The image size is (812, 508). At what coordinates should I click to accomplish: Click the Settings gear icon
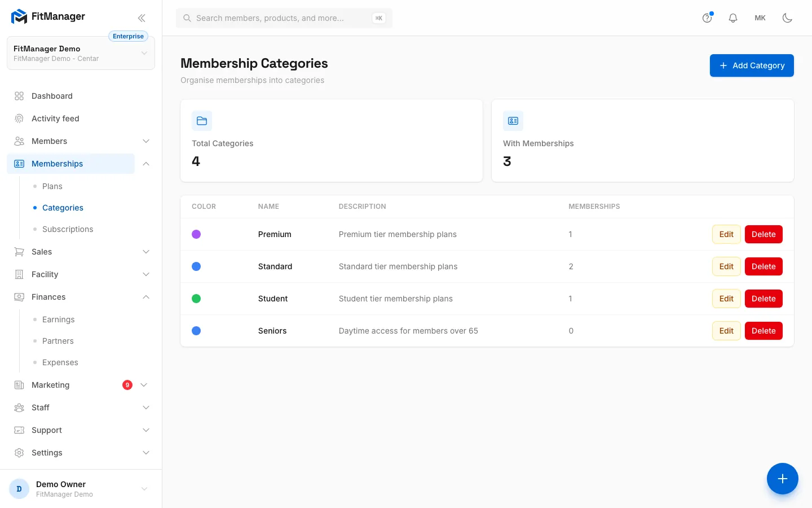click(19, 453)
